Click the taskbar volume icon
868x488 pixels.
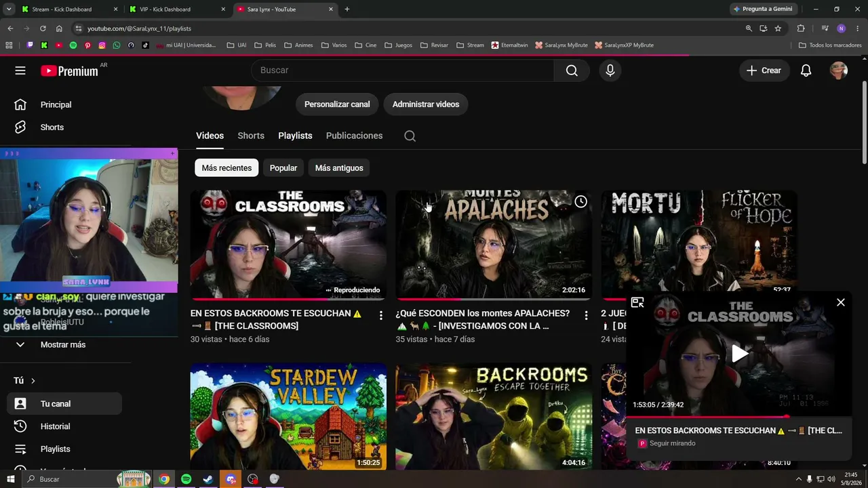click(831, 479)
